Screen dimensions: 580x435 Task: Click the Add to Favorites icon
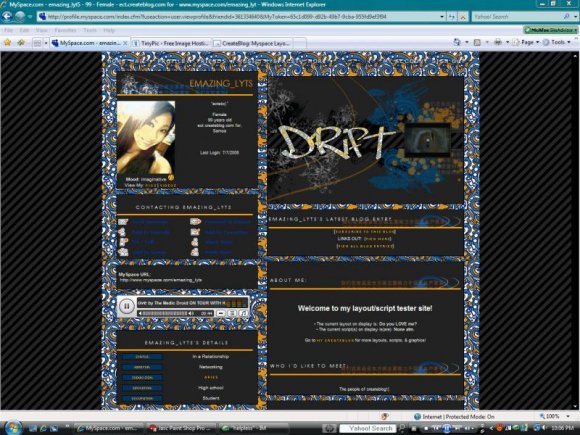21,43
